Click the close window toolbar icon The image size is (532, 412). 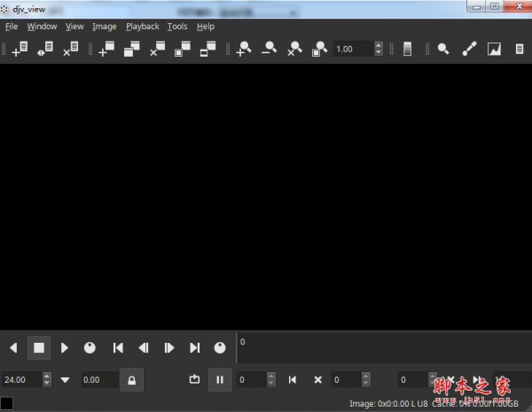pyautogui.click(x=158, y=49)
